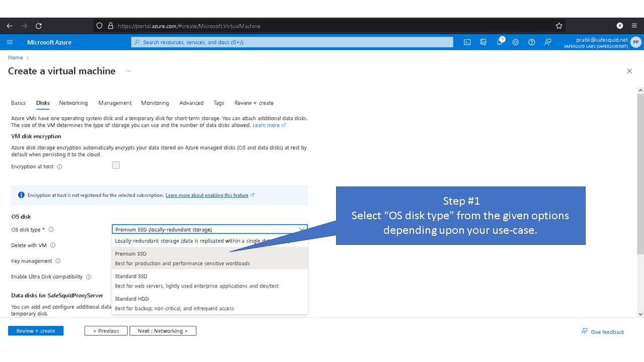Open the Firefox hamburger menu
The height and width of the screenshot is (362, 644).
tap(634, 26)
